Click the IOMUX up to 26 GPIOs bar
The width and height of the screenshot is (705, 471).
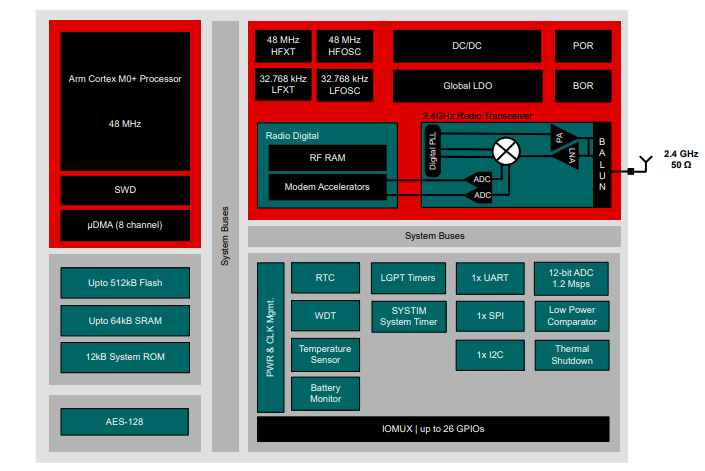coord(433,429)
